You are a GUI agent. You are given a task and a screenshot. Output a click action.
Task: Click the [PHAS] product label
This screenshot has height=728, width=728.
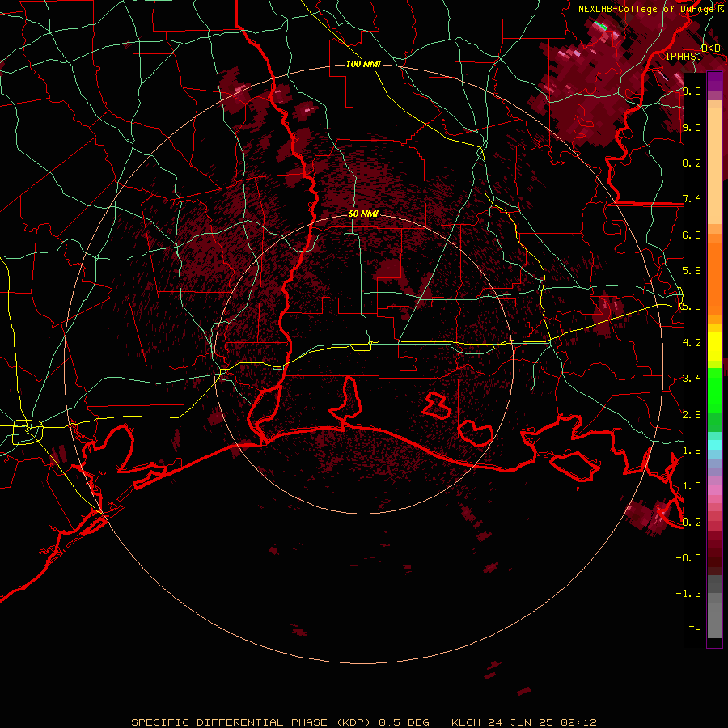pyautogui.click(x=684, y=56)
